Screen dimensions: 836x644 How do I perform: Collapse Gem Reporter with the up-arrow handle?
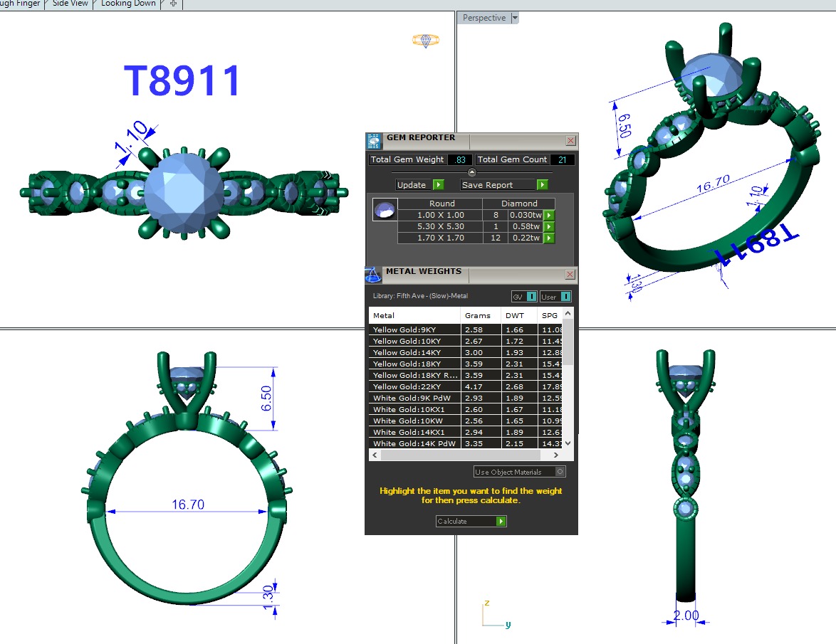(x=471, y=172)
